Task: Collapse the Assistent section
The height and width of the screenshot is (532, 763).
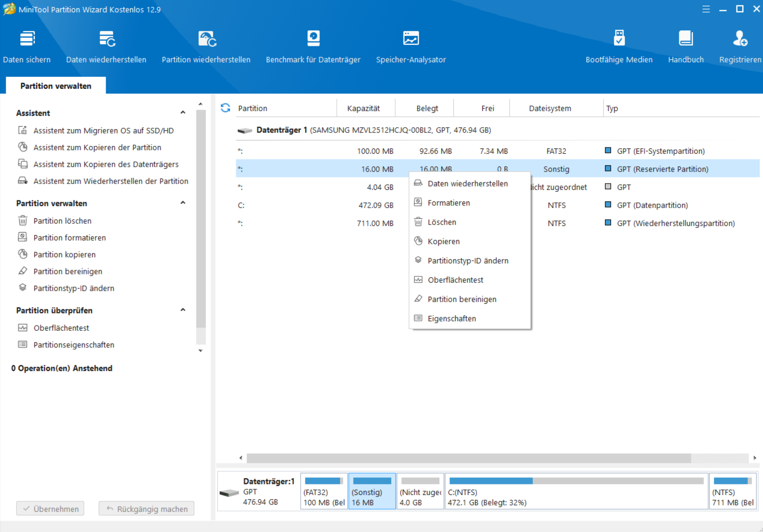Action: [x=183, y=112]
